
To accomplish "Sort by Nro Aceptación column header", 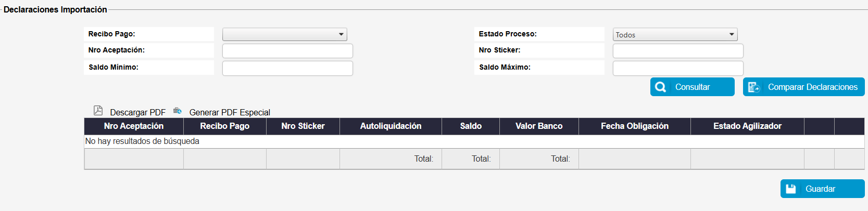I will 134,126.
